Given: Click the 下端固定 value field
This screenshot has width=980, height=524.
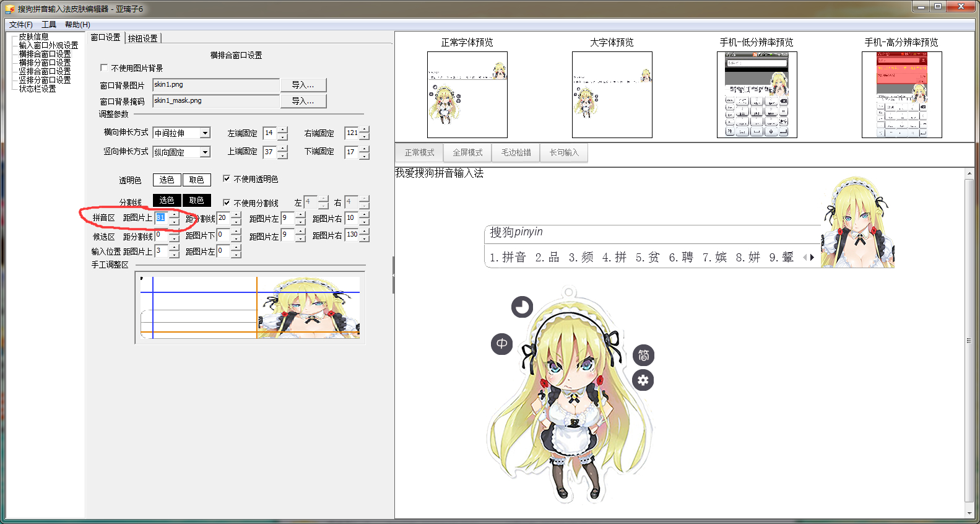Looking at the screenshot, I should 352,152.
